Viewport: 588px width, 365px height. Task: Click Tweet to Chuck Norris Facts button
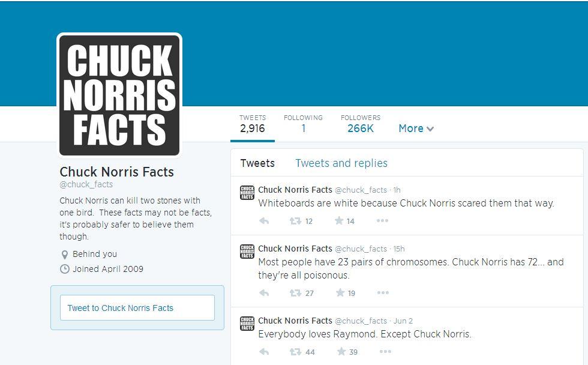coord(137,307)
